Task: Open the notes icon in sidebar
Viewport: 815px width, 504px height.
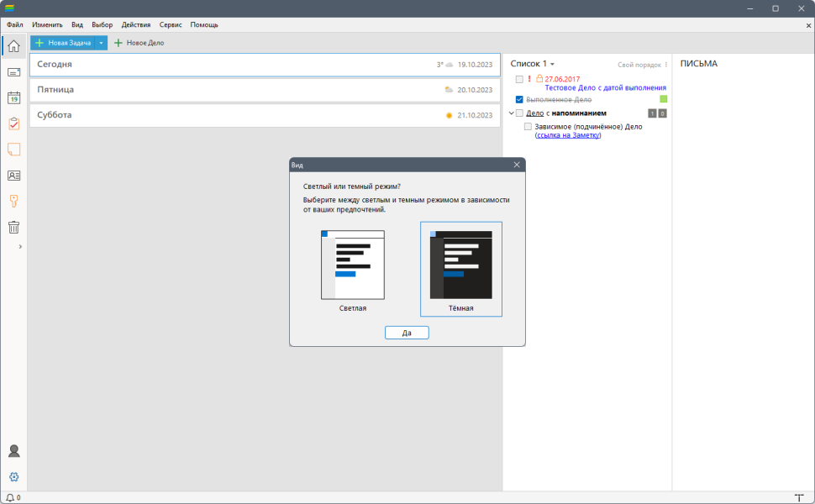Action: point(14,150)
